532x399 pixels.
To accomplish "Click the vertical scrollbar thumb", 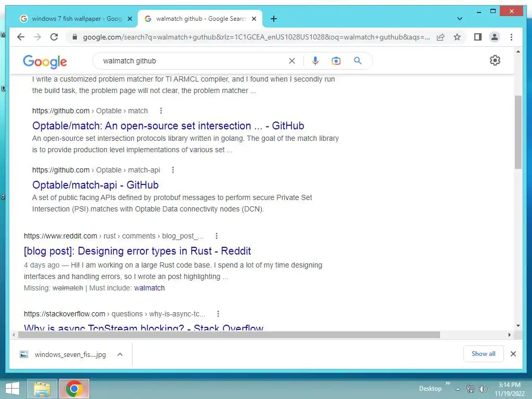I will pyautogui.click(x=518, y=132).
